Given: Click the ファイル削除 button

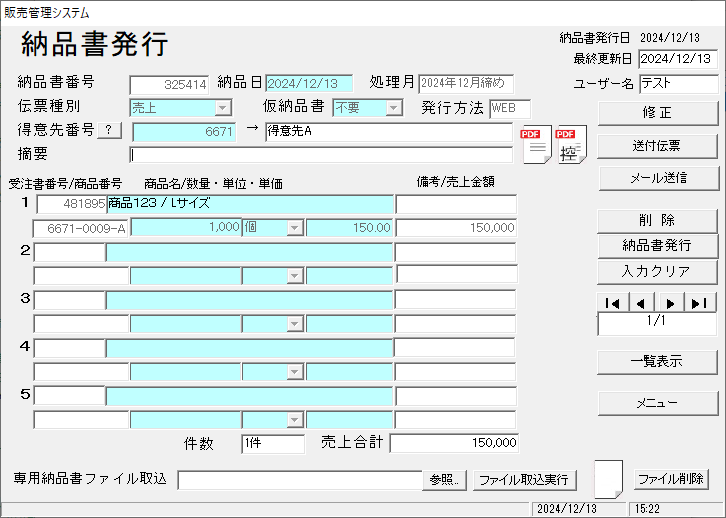Looking at the screenshot, I should (x=671, y=479).
